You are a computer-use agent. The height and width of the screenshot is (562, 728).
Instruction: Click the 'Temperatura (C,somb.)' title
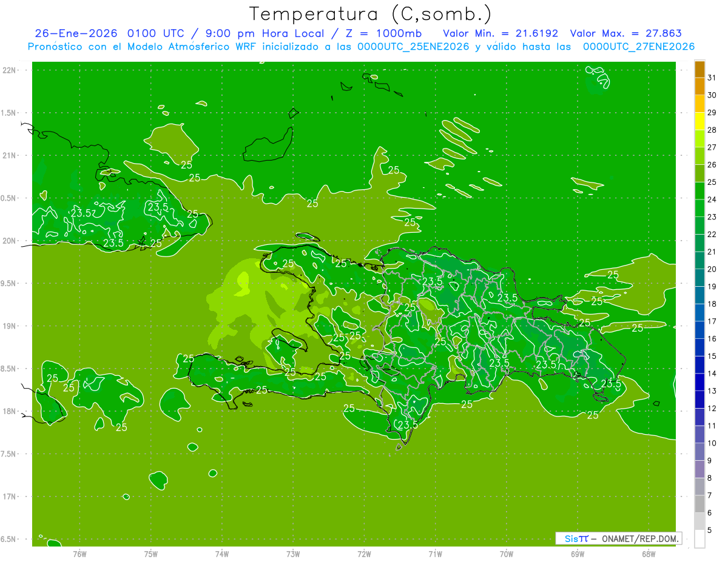click(371, 13)
